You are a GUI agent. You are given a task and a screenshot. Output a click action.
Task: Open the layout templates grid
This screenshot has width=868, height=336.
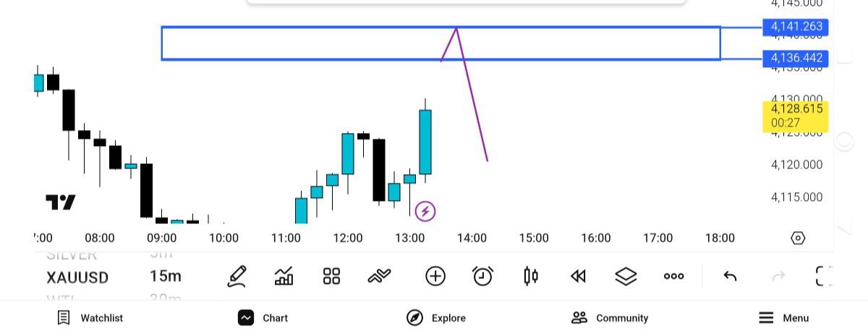click(331, 276)
